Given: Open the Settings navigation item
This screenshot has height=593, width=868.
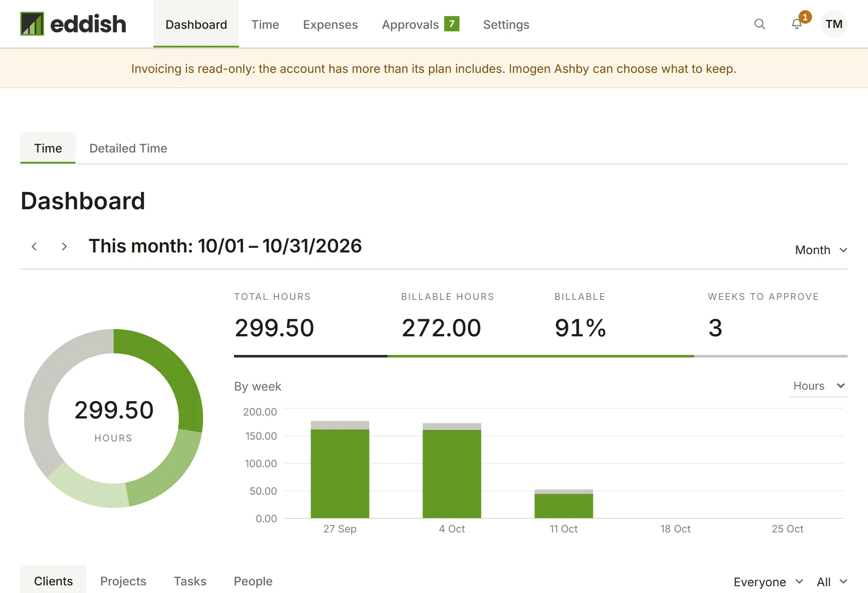Looking at the screenshot, I should coord(506,25).
